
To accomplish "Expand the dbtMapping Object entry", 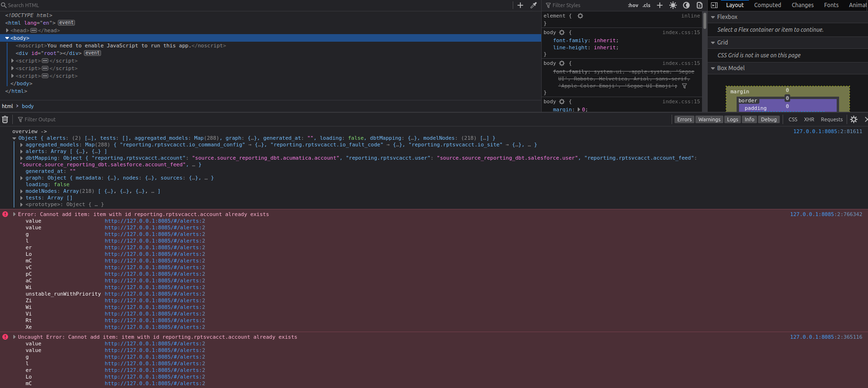I will (x=21, y=158).
